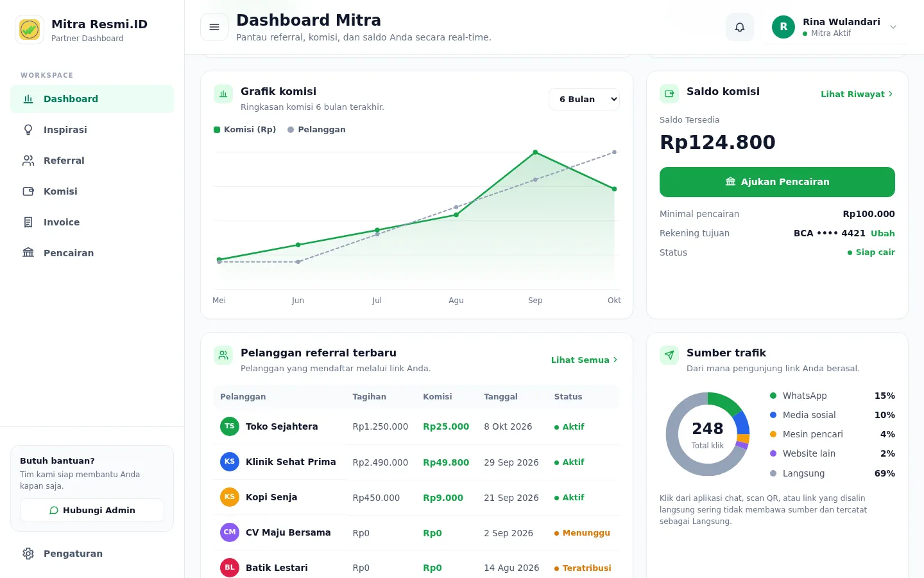Click the CM avatar for CV Maju Bersama
924x578 pixels.
(x=230, y=532)
